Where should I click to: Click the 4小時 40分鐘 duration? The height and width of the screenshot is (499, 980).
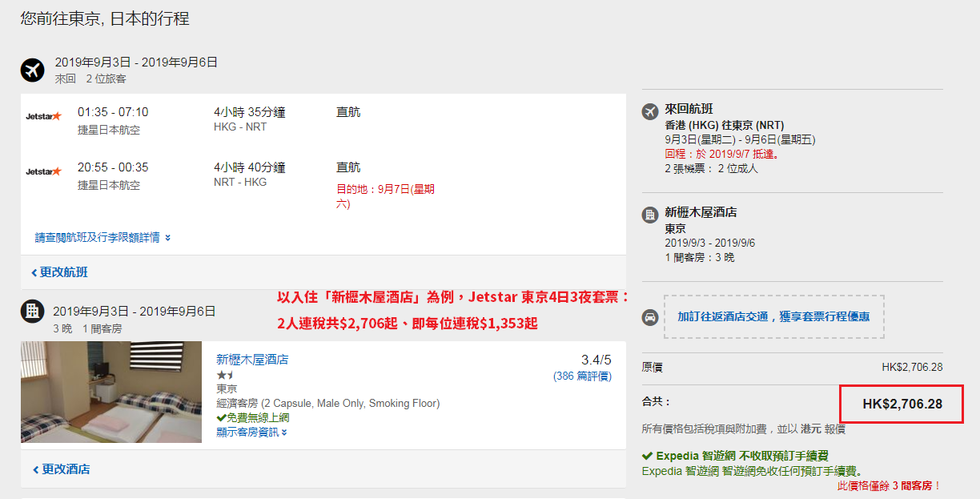click(250, 167)
